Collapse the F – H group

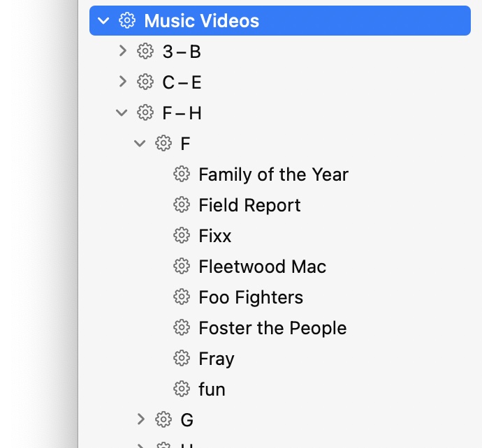[x=122, y=112]
